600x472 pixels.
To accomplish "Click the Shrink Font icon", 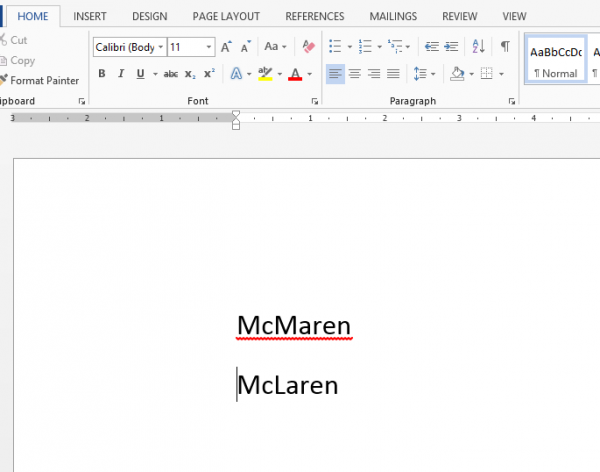I will coord(245,47).
